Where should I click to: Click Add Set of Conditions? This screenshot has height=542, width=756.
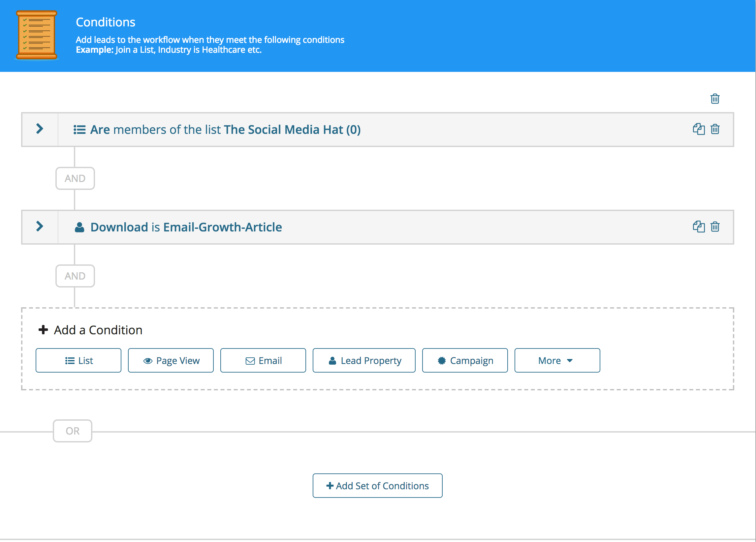click(x=377, y=486)
